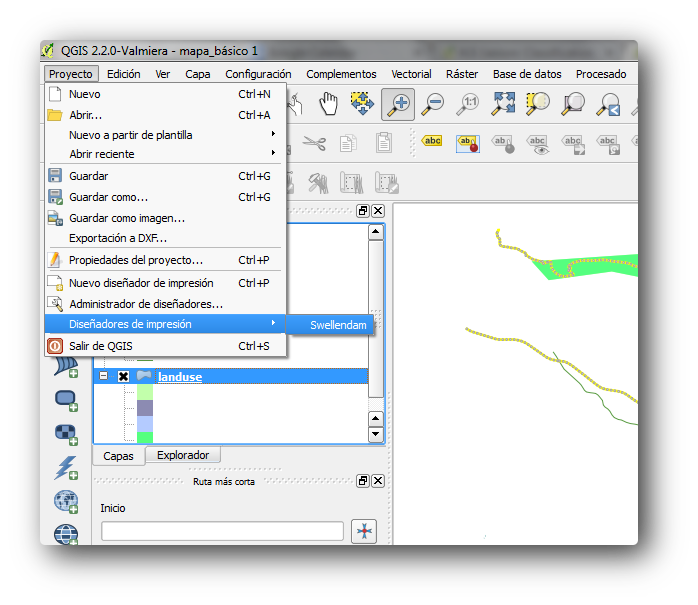This screenshot has width=698, height=605.
Task: Choose Guardar como imagen... entry
Action: pos(165,218)
